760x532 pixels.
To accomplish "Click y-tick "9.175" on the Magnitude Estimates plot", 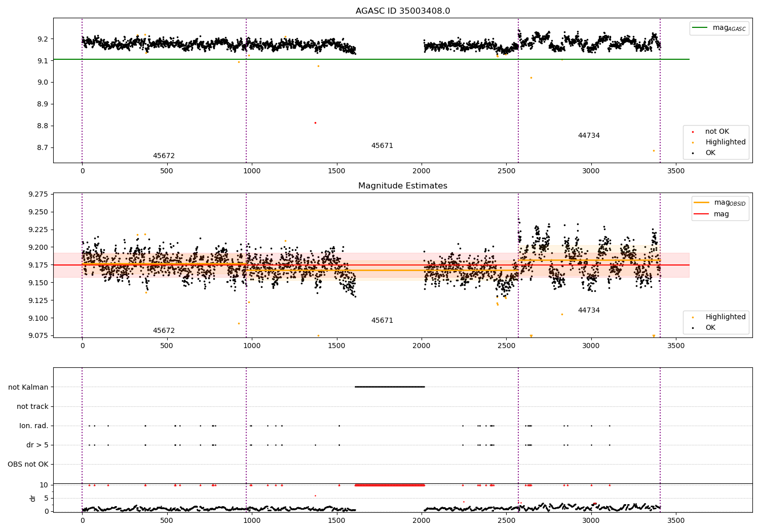I will coord(39,265).
